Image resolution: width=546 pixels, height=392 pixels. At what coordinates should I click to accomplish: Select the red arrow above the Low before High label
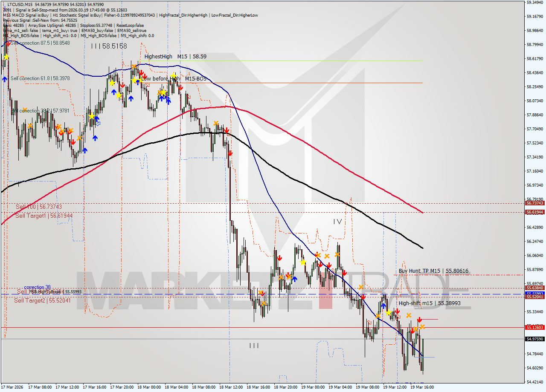(141, 72)
